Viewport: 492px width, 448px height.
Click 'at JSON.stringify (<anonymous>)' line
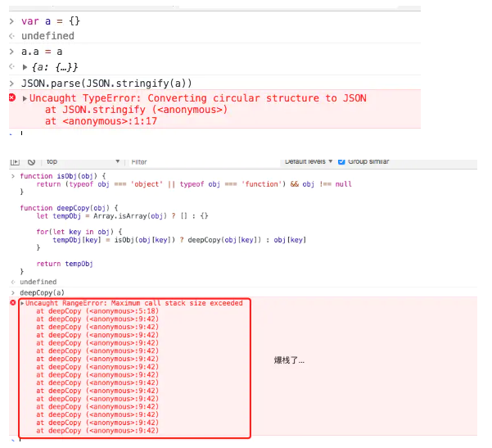[136, 110]
